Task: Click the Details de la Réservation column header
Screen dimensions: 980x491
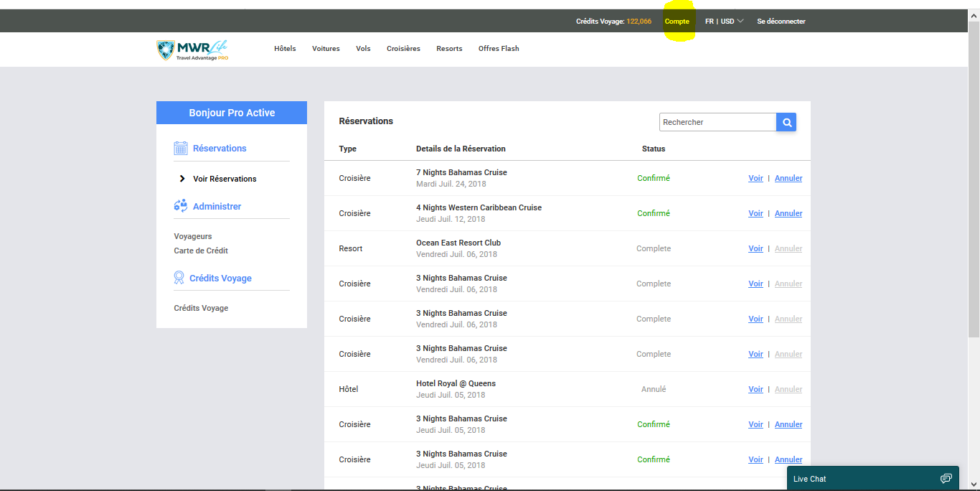Action: pyautogui.click(x=461, y=149)
